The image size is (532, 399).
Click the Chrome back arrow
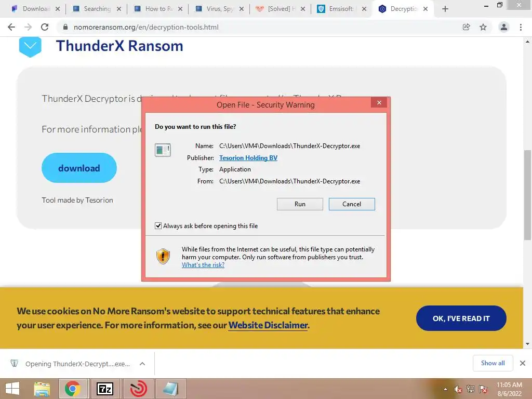coord(11,27)
